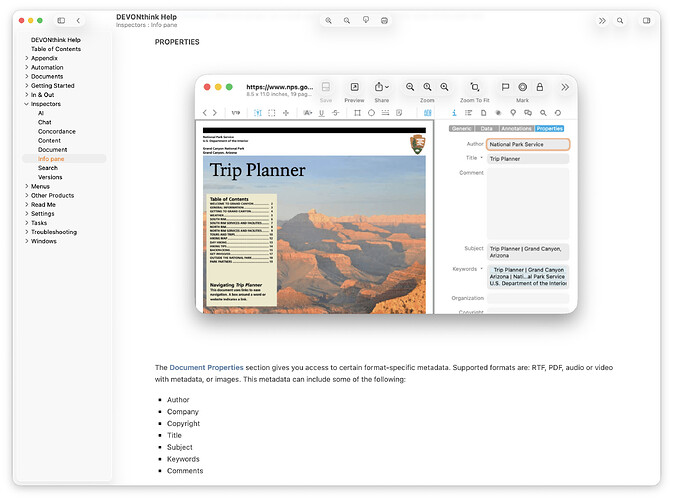
Task: Select the Data tab in inspector
Action: (x=487, y=129)
